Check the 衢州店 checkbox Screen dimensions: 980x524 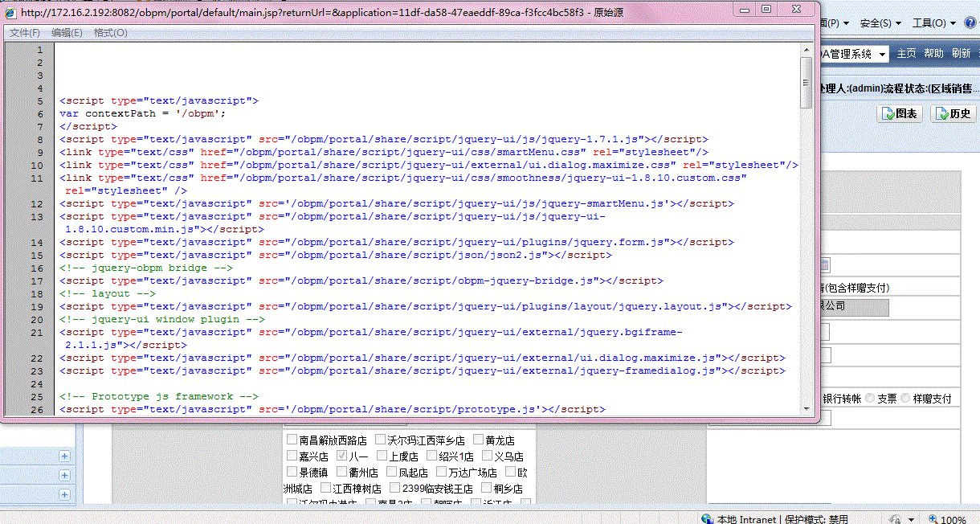[342, 472]
